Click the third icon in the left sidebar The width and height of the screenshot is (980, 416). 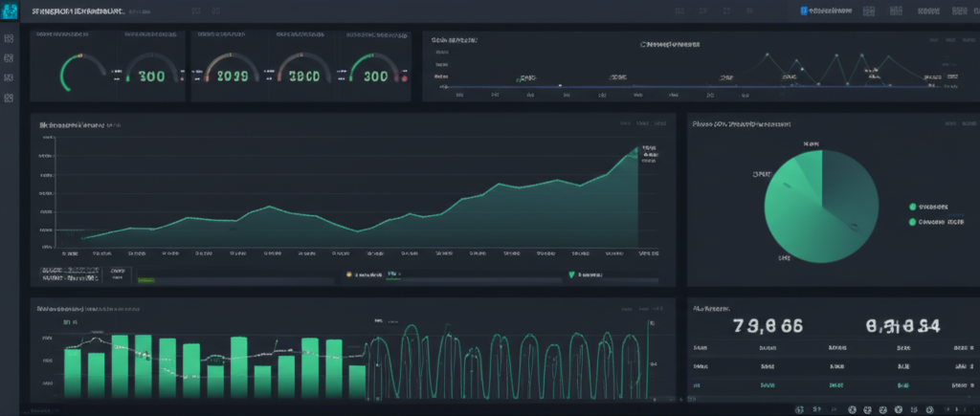[x=9, y=77]
